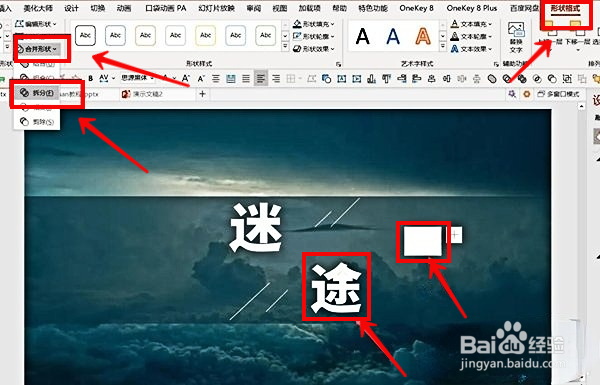Click the vertical scrollbar up arrow
This screenshot has height=385, width=600.
tap(582, 106)
